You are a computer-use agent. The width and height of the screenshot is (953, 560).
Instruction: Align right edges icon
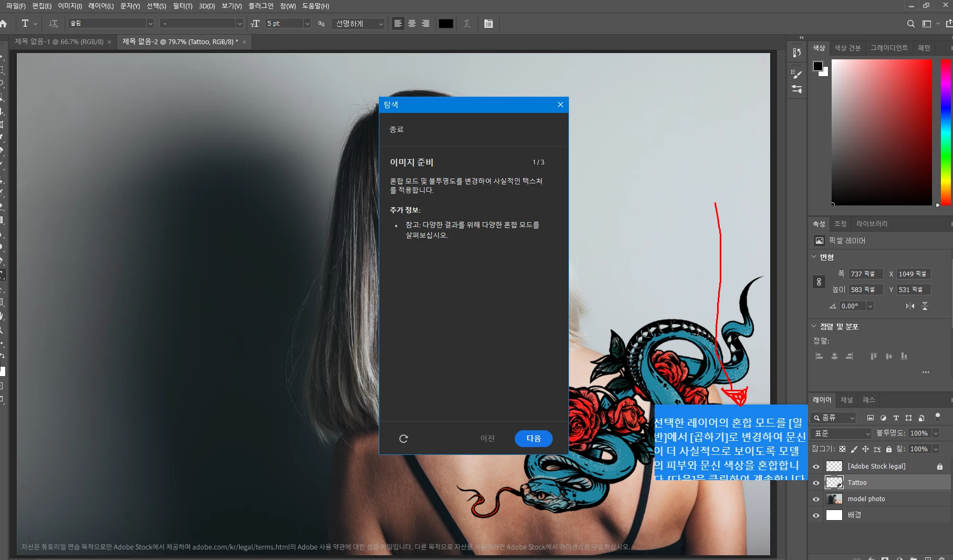tap(850, 356)
